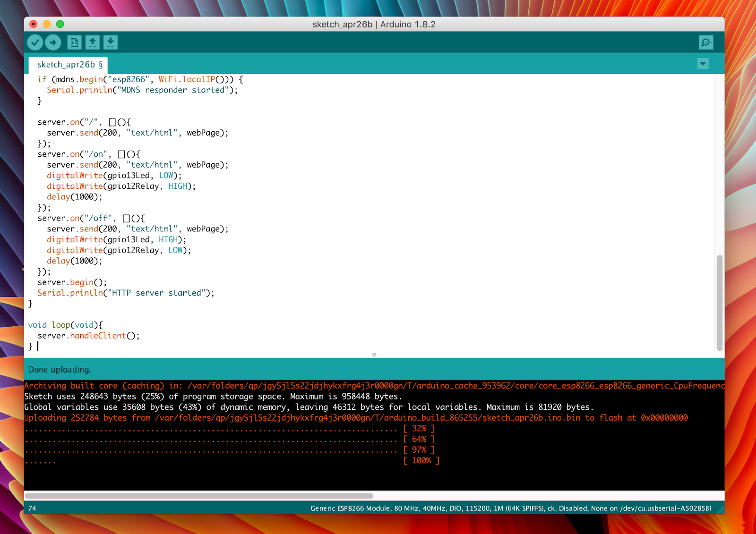Click the window title 'sketch_apr26b | Arduino 1.8.2'

click(374, 25)
